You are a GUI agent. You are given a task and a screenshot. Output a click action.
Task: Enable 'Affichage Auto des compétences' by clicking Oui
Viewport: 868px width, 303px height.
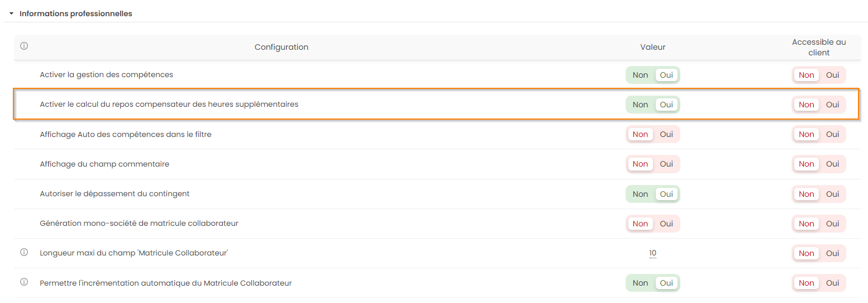(666, 134)
